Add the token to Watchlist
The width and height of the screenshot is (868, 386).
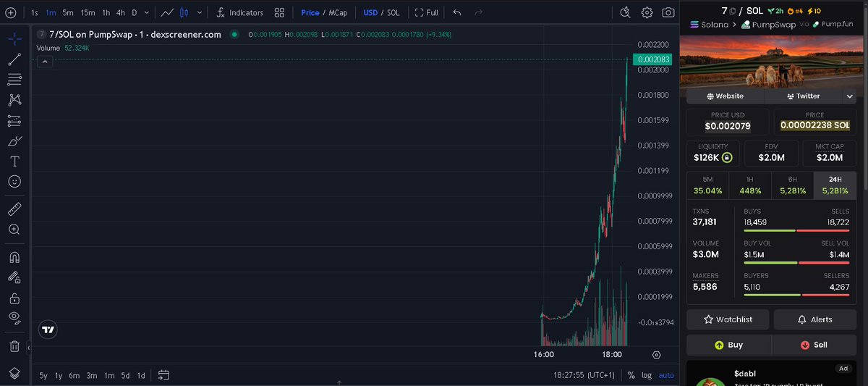(728, 319)
